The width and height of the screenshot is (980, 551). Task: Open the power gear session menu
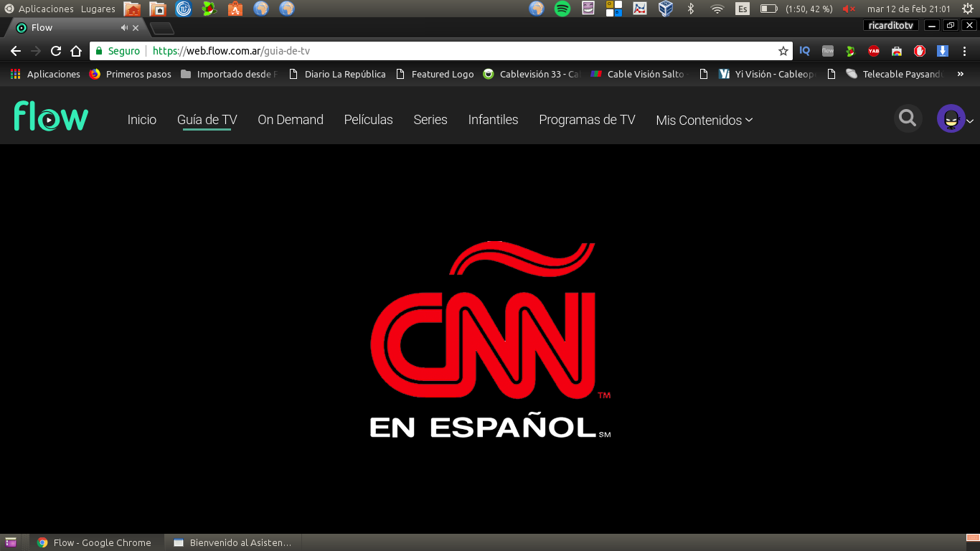967,9
